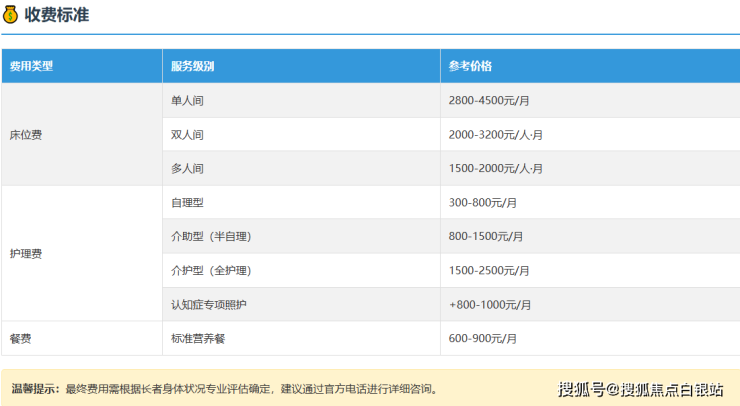Click the money bag icon beside 收费标准
The image size is (740, 406).
click(11, 15)
